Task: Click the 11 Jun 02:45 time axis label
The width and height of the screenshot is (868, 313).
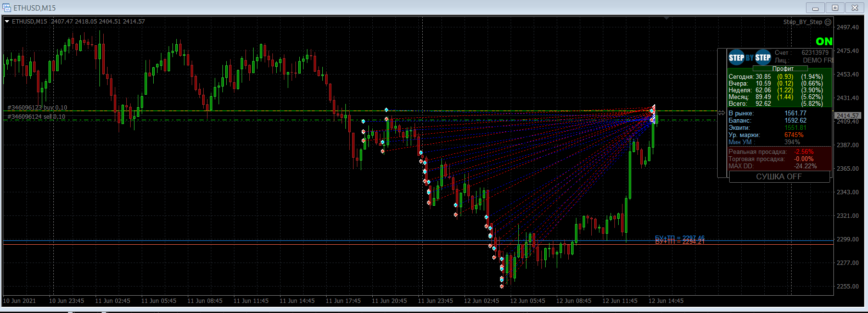Action: [112, 301]
